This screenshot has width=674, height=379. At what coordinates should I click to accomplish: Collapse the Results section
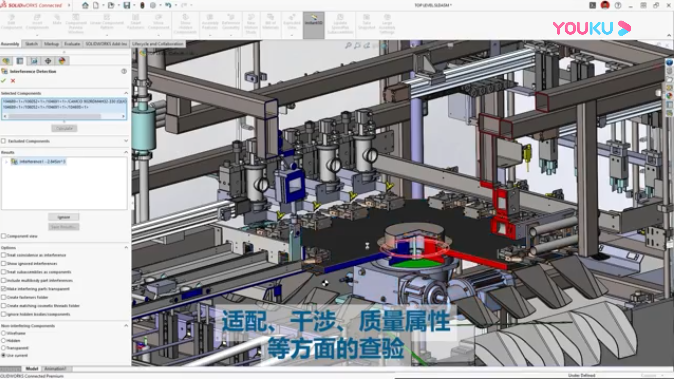point(126,152)
